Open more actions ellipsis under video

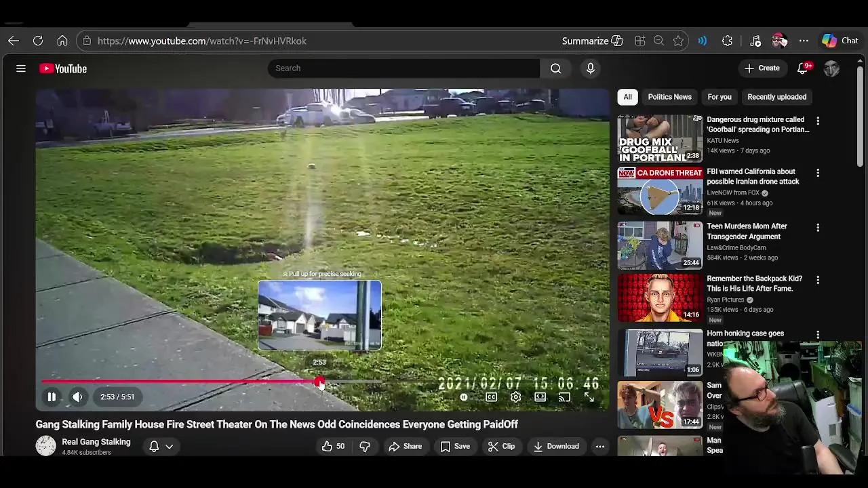click(x=599, y=446)
